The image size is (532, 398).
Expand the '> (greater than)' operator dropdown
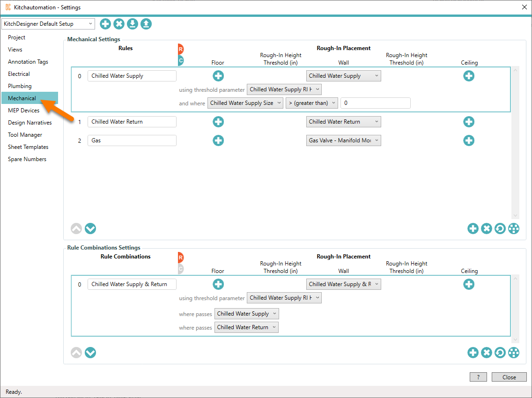pos(312,103)
